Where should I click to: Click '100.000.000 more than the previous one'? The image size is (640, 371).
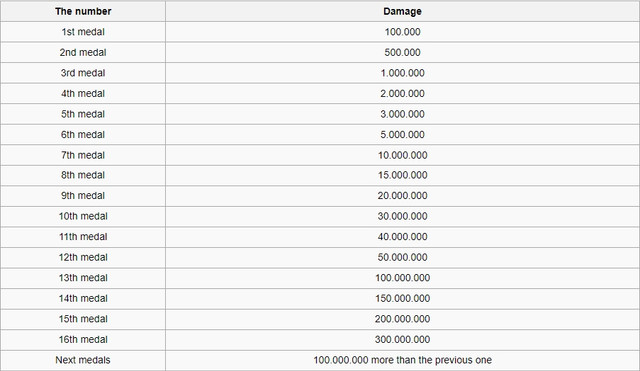402,360
